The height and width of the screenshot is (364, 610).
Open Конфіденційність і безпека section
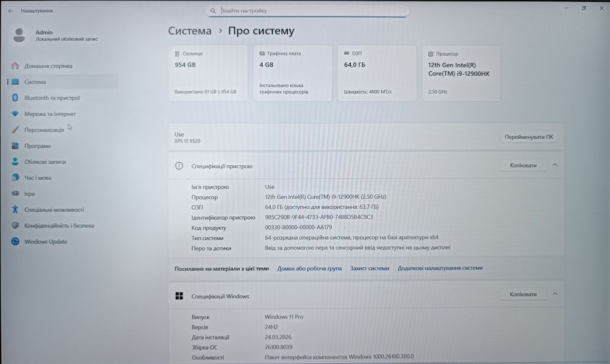coord(59,226)
